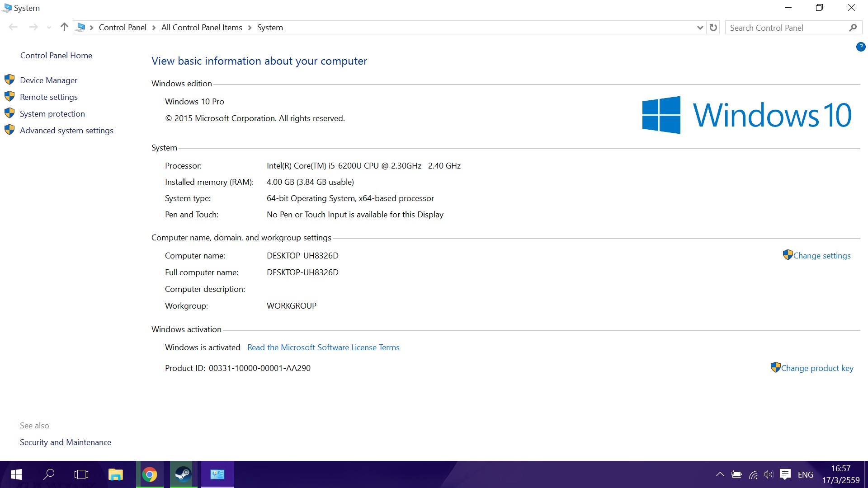Expand the address bar history dropdown
868x488 pixels.
700,28
